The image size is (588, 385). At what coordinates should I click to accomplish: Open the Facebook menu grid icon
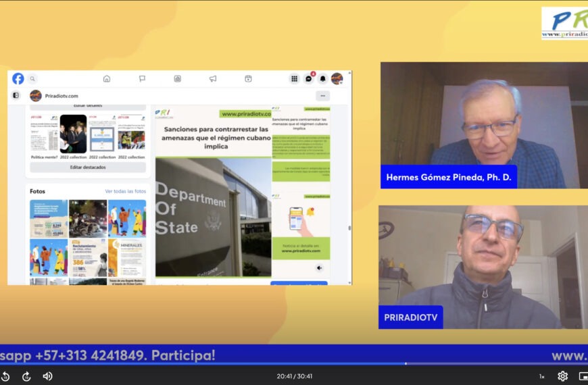coord(295,79)
